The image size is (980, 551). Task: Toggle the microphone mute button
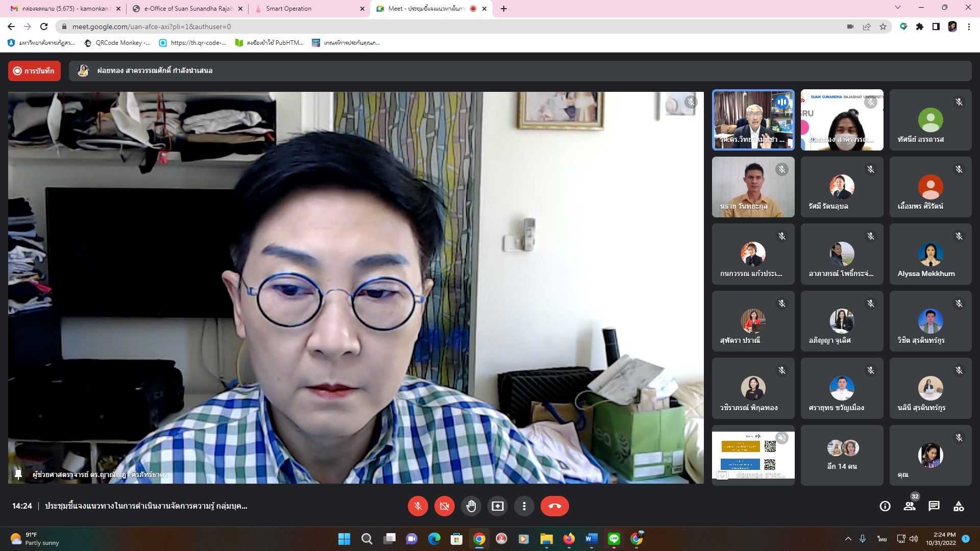point(418,506)
